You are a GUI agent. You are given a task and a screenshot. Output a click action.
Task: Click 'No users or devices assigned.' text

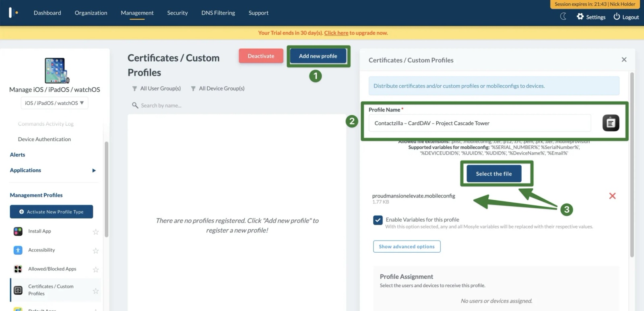coord(496,301)
